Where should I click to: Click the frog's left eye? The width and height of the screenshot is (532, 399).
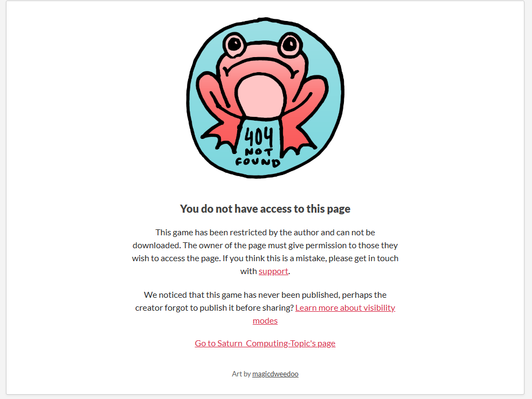pos(234,44)
